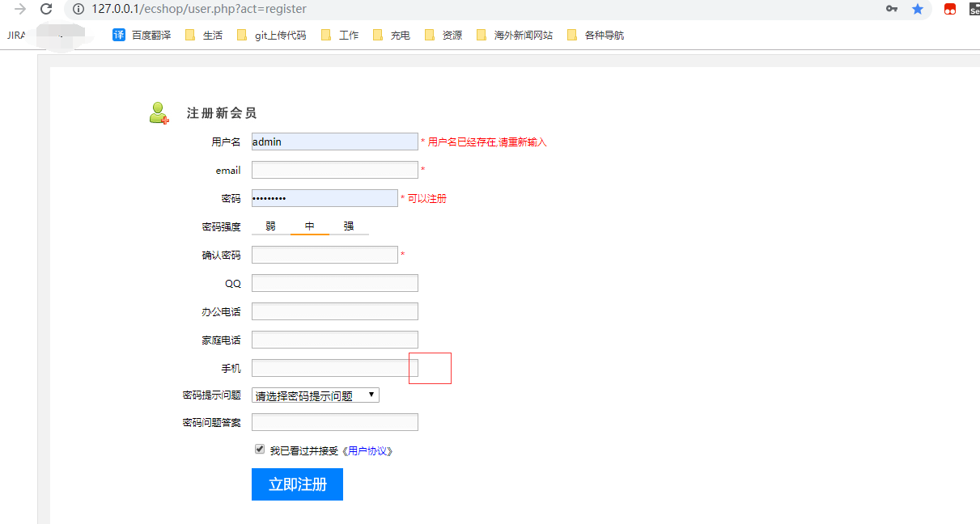Open the 百度翻译 bookmark translate icon

(118, 35)
